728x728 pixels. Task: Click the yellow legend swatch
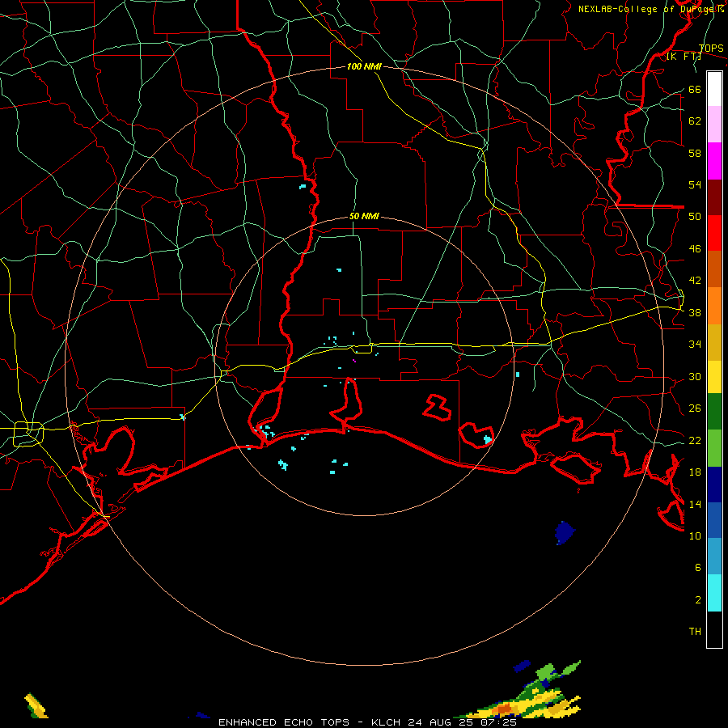(x=714, y=377)
